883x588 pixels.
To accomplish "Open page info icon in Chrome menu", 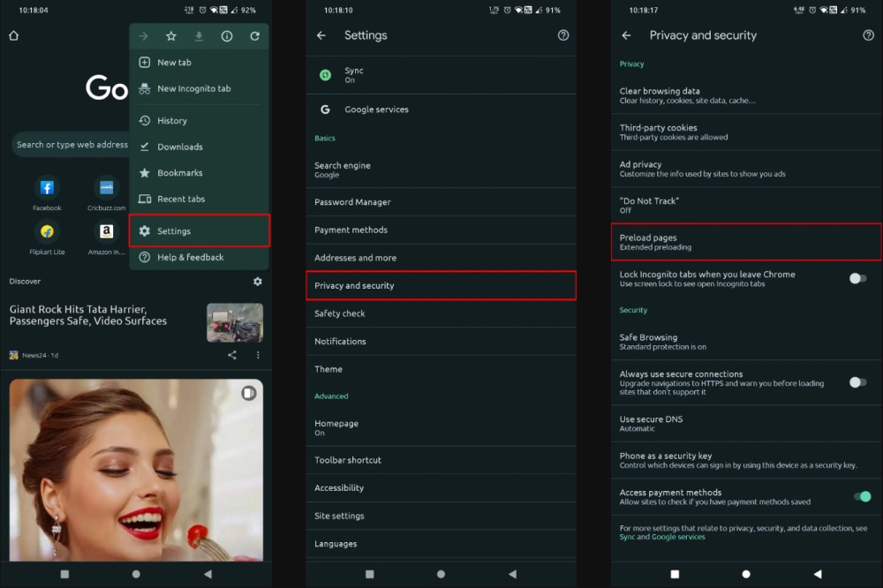I will (227, 36).
